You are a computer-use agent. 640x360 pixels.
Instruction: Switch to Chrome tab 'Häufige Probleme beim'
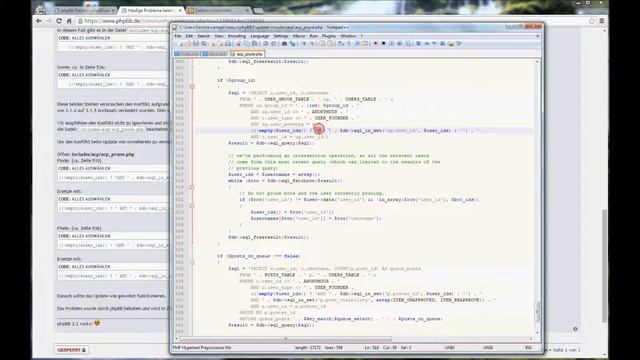click(x=150, y=10)
